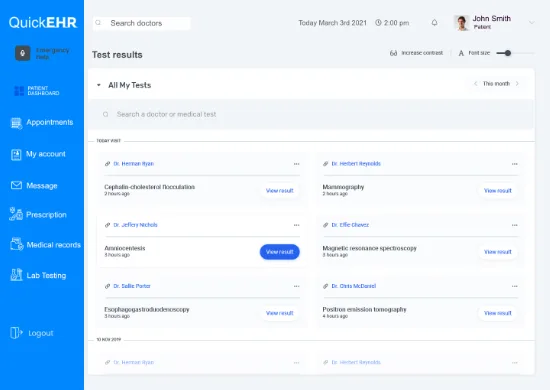Viewport: 550px width, 390px height.
Task: Open Dr. Jeffery Nichols link
Action: 135,225
